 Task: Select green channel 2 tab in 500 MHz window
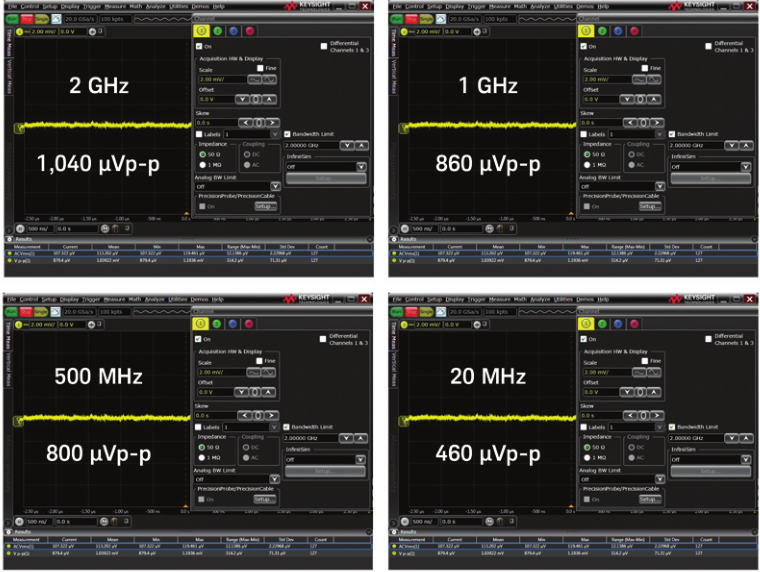click(x=217, y=324)
